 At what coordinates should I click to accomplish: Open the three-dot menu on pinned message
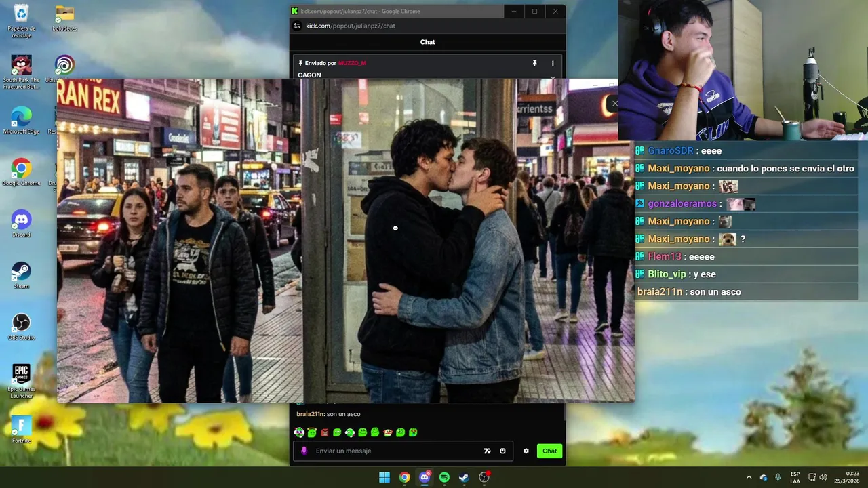[x=553, y=63]
